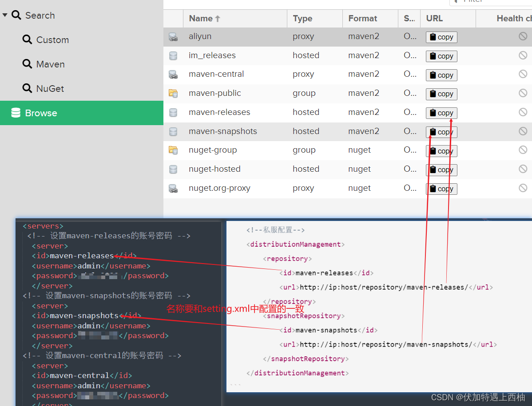Sort by the Format column header
This screenshot has width=532, height=406.
click(370, 19)
